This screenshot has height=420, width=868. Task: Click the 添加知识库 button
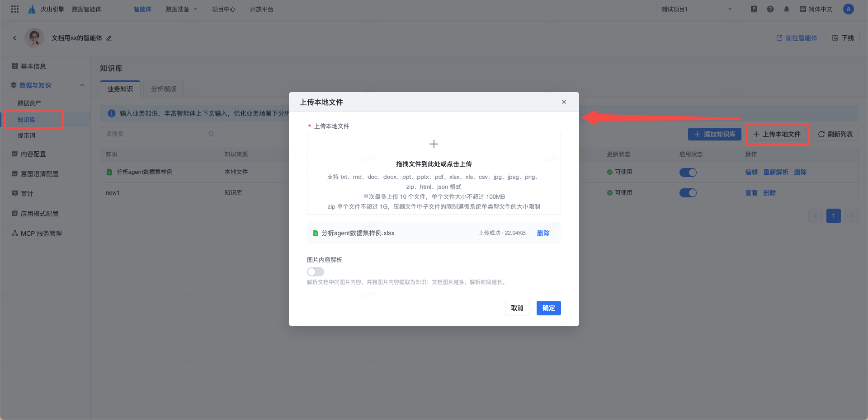click(714, 134)
